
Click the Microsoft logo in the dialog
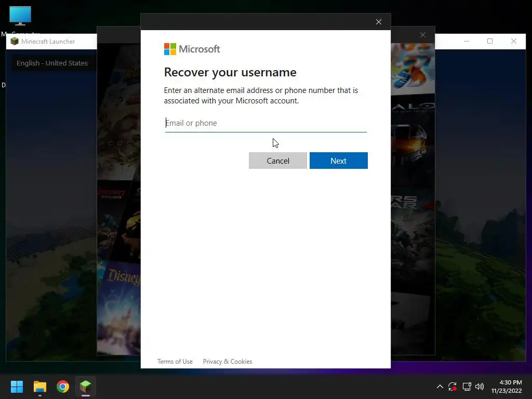click(x=192, y=49)
